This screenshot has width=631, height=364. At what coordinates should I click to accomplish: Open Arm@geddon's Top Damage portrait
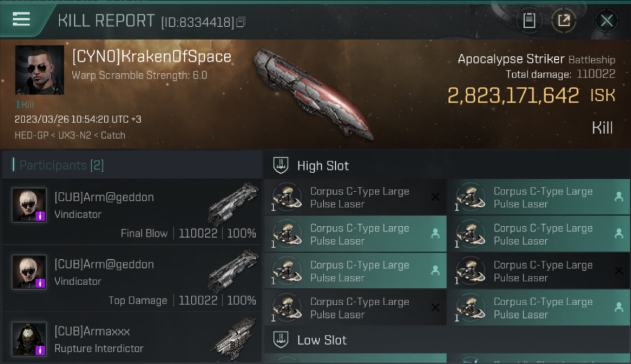[29, 272]
